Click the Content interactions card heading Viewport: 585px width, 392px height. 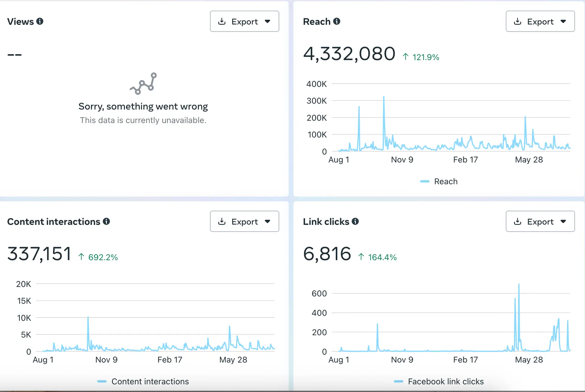pos(54,222)
